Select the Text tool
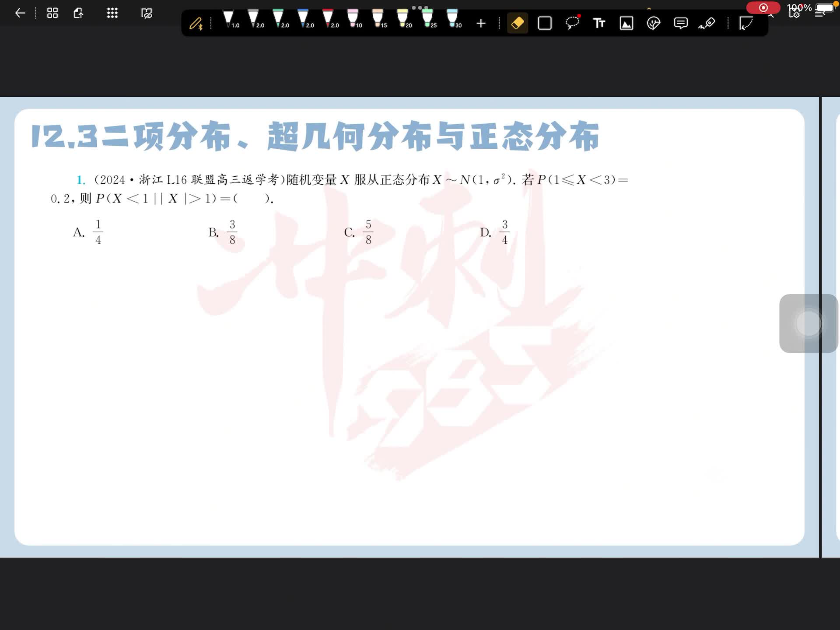Image resolution: width=840 pixels, height=630 pixels. pyautogui.click(x=599, y=23)
